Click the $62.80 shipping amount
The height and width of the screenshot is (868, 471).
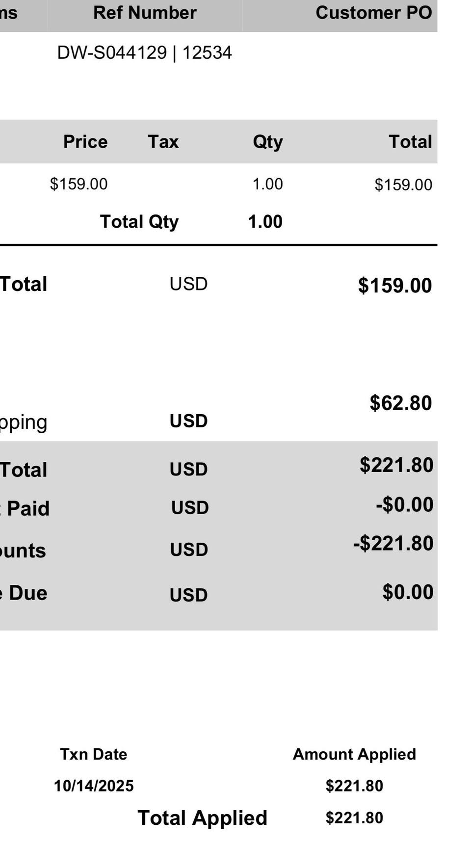[401, 403]
